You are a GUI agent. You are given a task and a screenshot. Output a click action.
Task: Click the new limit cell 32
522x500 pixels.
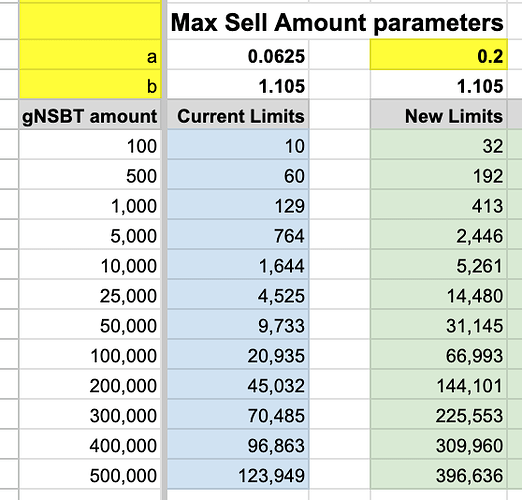(x=439, y=144)
